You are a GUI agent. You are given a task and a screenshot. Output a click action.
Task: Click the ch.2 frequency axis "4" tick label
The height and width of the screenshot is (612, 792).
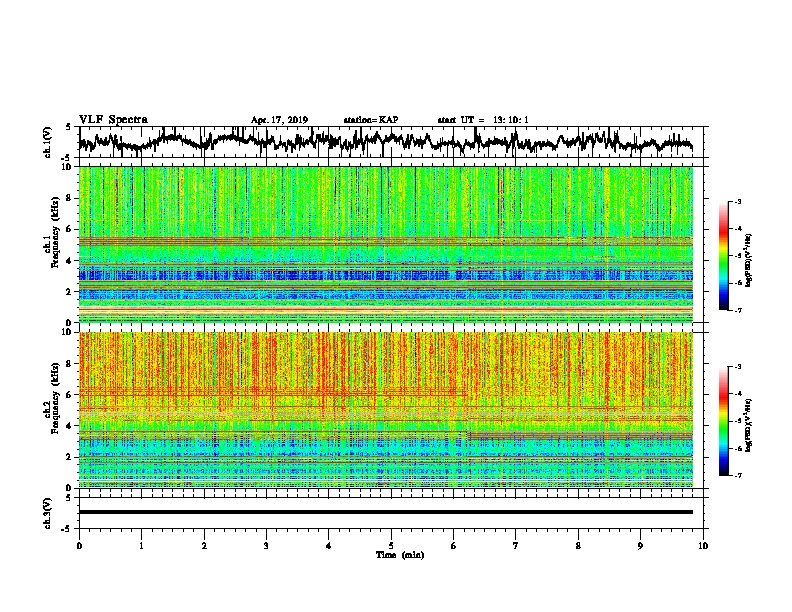(x=69, y=426)
